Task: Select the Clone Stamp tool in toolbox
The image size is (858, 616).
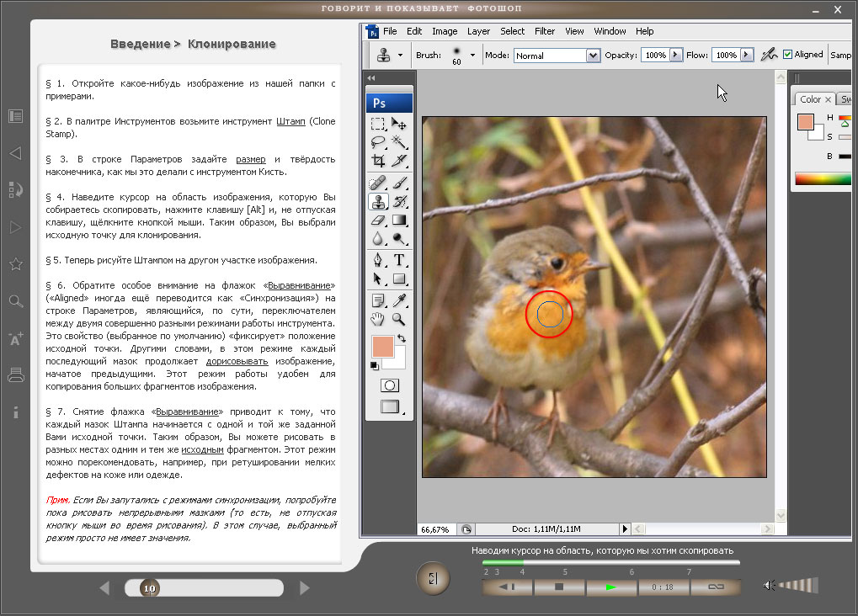Action: 378,202
